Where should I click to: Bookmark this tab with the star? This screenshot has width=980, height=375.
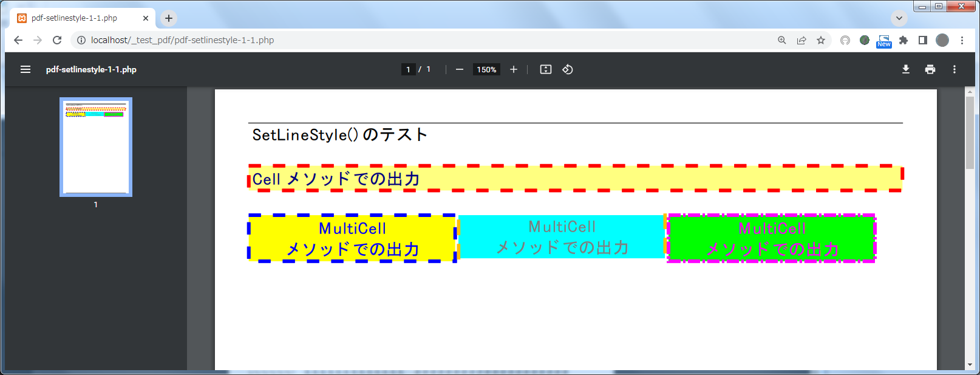(821, 40)
